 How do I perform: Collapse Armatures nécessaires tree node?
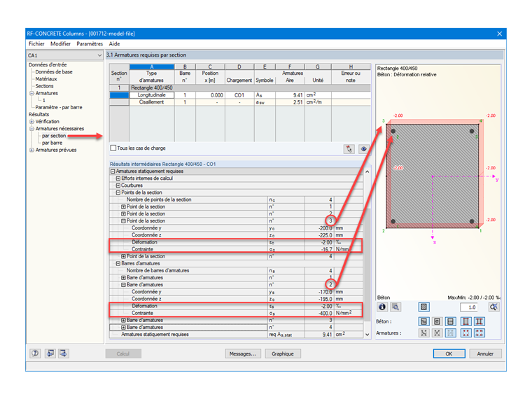pos(31,129)
